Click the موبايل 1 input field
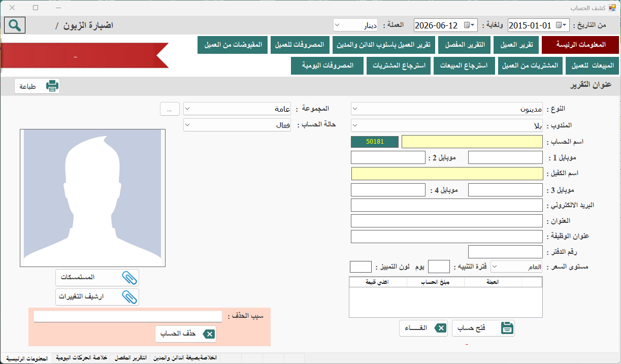621x364 pixels. pyautogui.click(x=506, y=157)
